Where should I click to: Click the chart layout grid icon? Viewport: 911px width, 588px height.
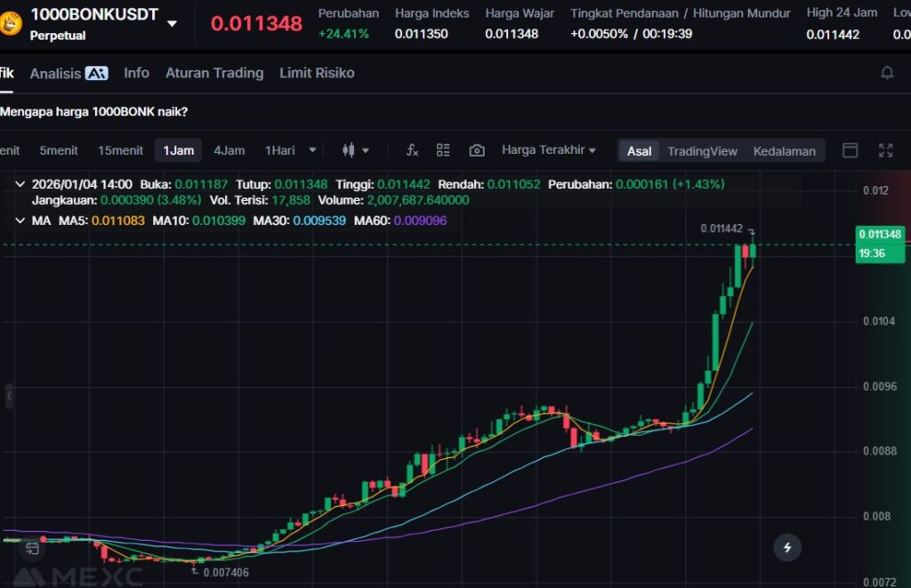(443, 150)
